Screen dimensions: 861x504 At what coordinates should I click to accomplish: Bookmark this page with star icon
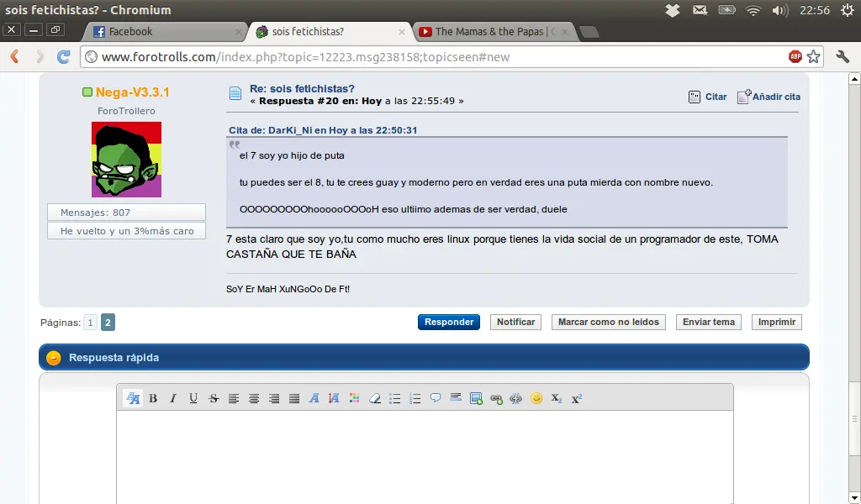point(814,56)
